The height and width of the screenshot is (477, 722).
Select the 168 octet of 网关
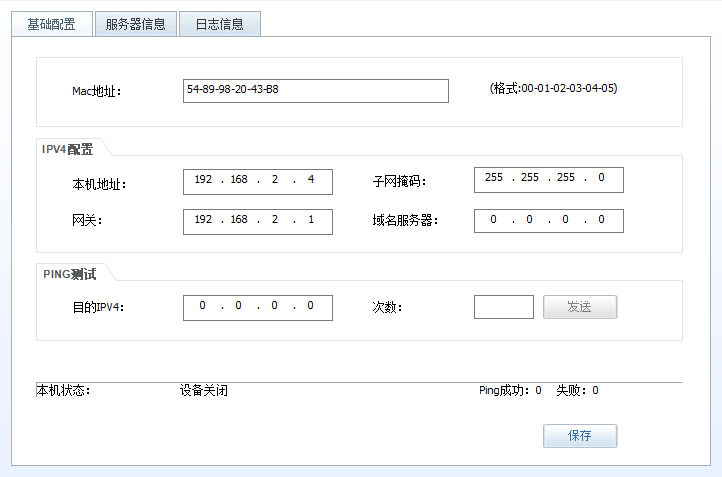tap(239, 220)
